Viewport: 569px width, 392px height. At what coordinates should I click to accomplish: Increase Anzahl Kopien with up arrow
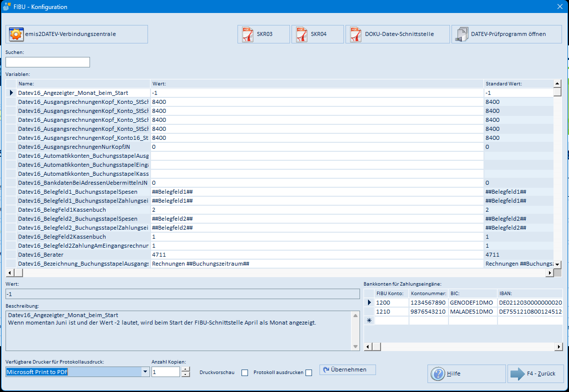click(x=185, y=369)
